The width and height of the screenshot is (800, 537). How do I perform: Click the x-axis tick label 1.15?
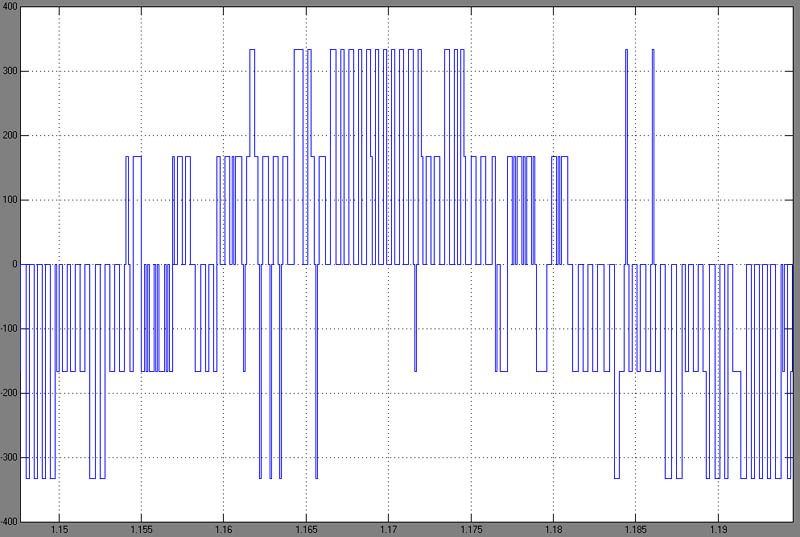[59, 530]
